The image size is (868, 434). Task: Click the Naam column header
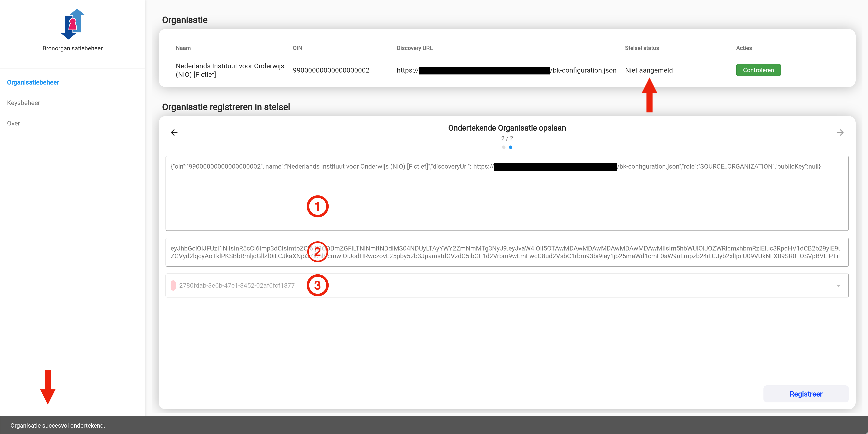(x=183, y=48)
